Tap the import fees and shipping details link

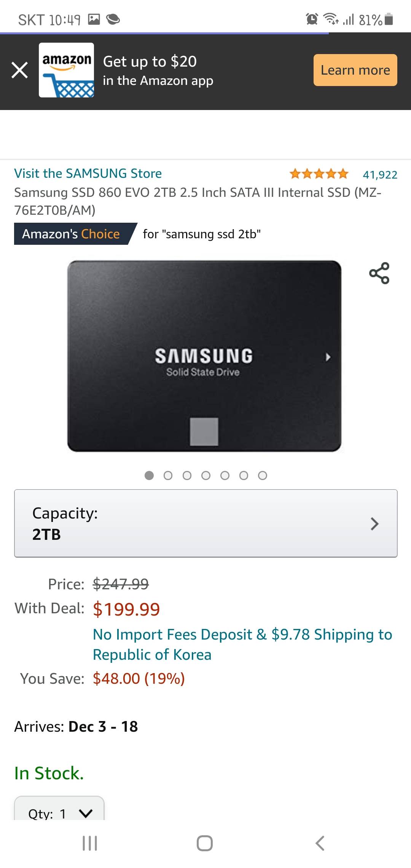pyautogui.click(x=242, y=644)
